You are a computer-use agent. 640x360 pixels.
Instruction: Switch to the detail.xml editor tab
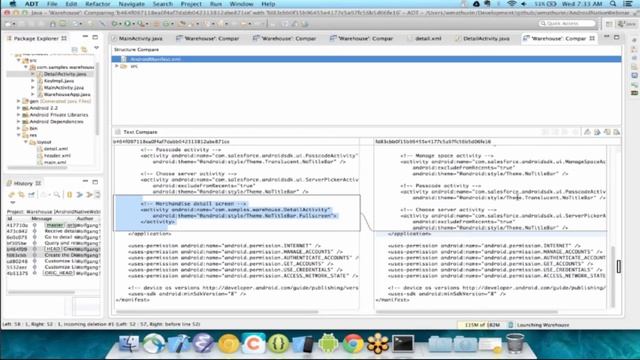425,38
